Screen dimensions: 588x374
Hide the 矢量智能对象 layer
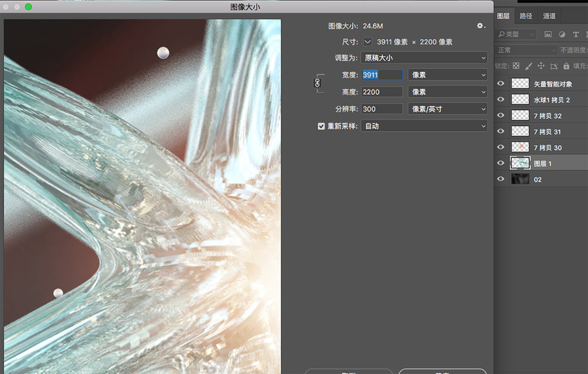click(x=500, y=83)
